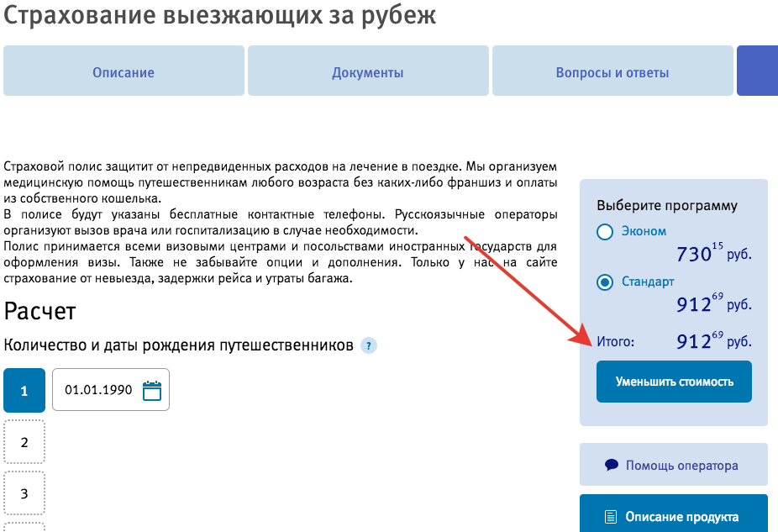
Task: Open the calendar icon next to the birth date
Action: 152,389
